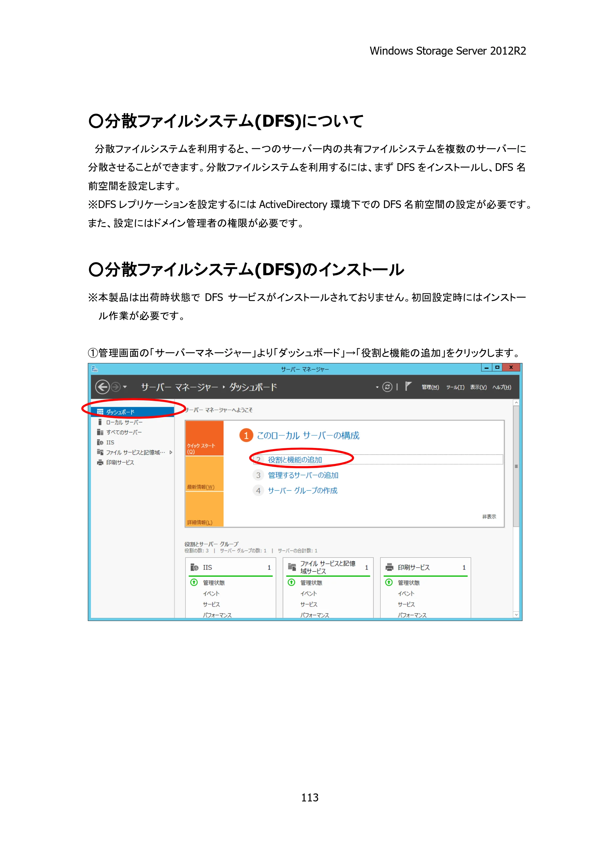Select ダッシュボード in the sidebar

click(x=132, y=412)
